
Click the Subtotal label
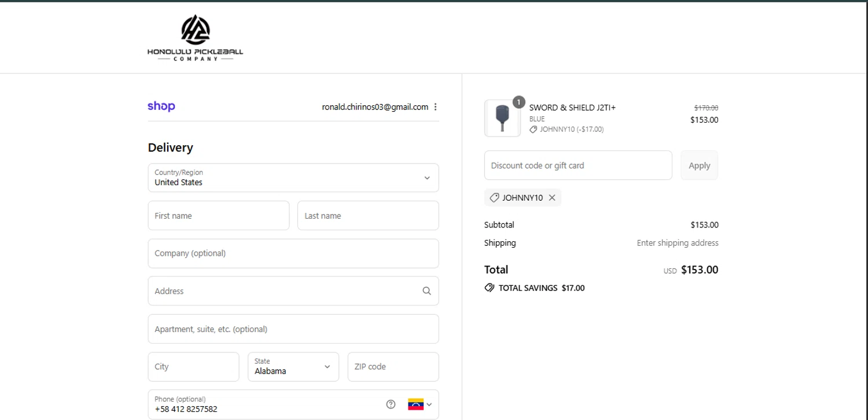click(499, 225)
